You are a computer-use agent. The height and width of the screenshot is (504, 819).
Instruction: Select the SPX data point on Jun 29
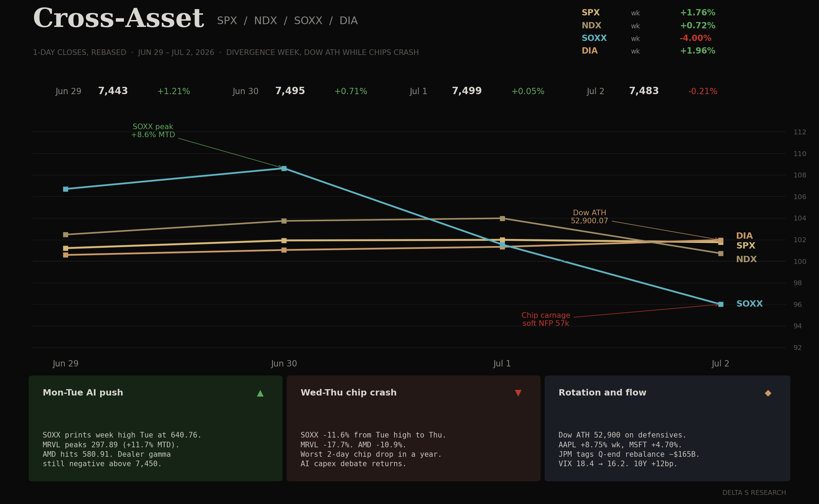pos(65,248)
